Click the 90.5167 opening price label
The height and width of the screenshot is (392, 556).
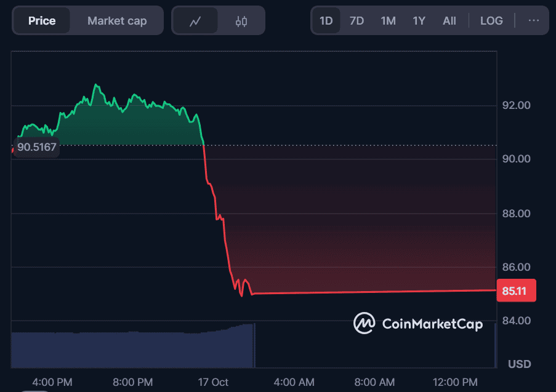click(x=37, y=148)
